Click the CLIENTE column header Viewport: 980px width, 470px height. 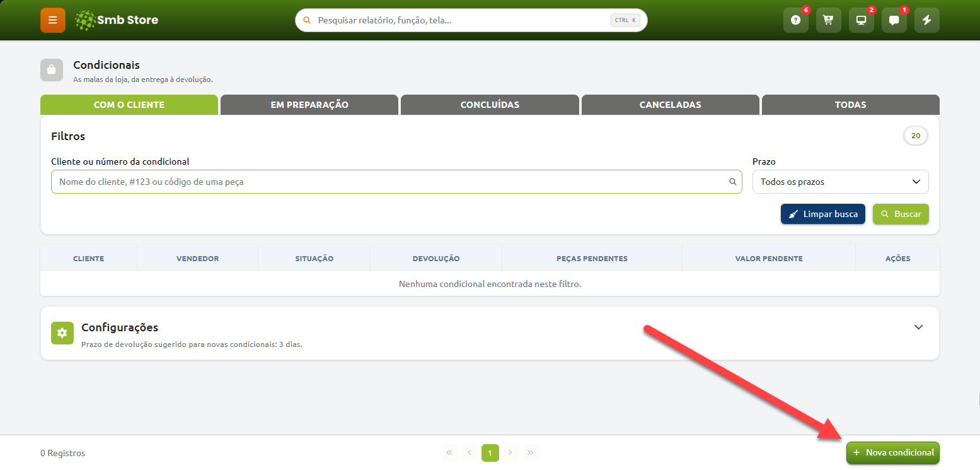[x=89, y=259]
